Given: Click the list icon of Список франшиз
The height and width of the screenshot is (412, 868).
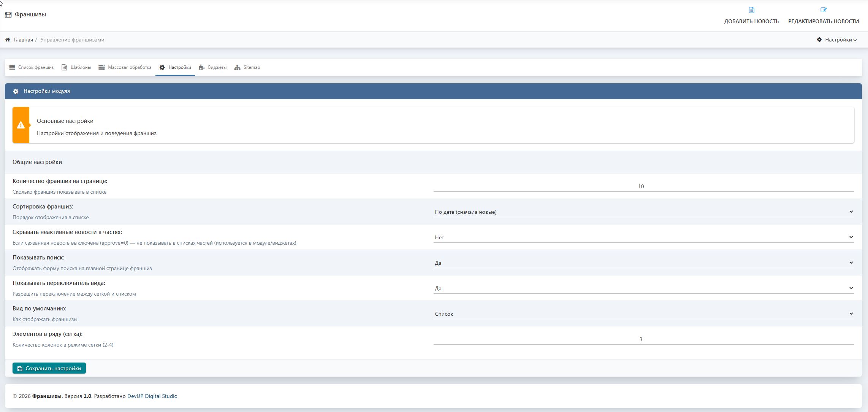Looking at the screenshot, I should pyautogui.click(x=12, y=67).
